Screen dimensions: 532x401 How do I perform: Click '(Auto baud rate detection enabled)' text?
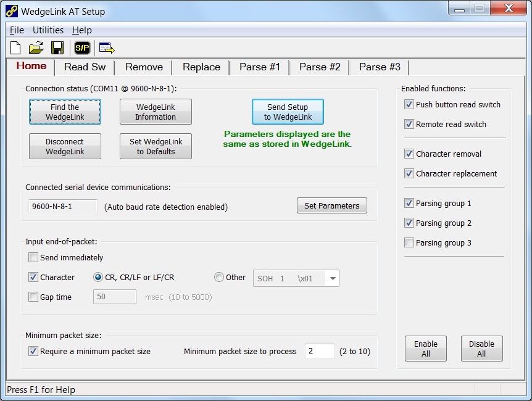(x=166, y=207)
